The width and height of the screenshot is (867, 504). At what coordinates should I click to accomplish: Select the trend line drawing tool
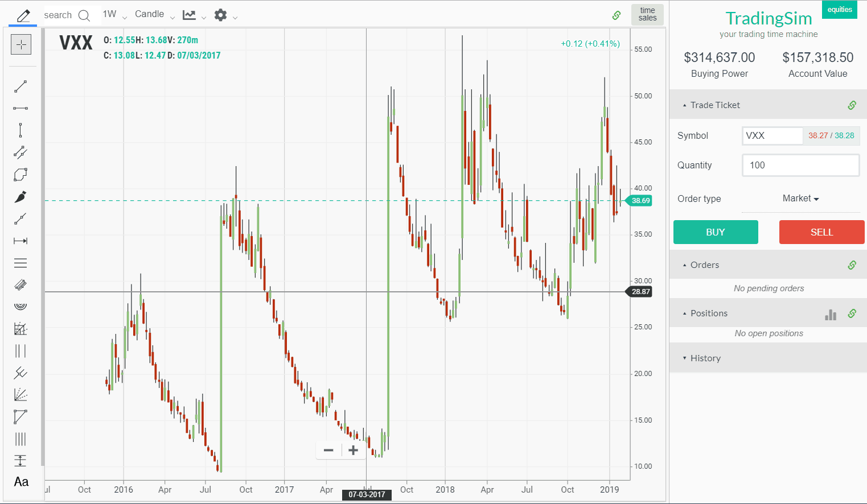(21, 86)
